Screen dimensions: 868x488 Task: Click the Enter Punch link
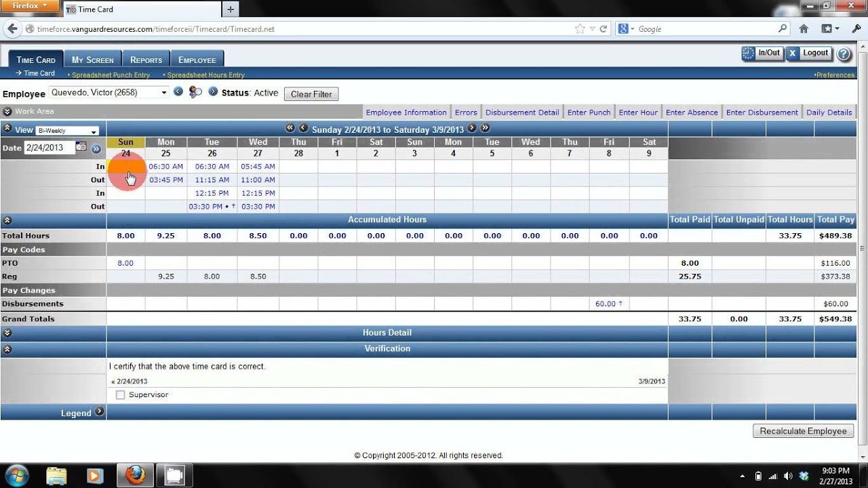[x=589, y=113]
